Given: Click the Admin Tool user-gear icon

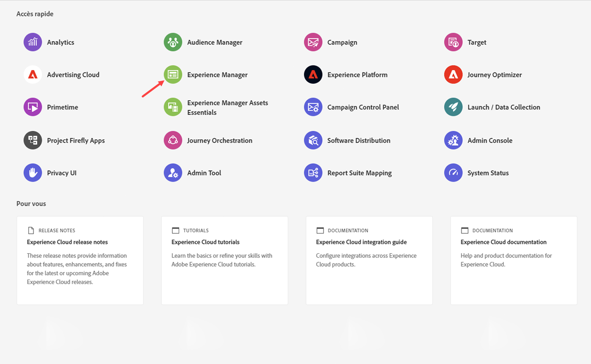Looking at the screenshot, I should pyautogui.click(x=173, y=173).
